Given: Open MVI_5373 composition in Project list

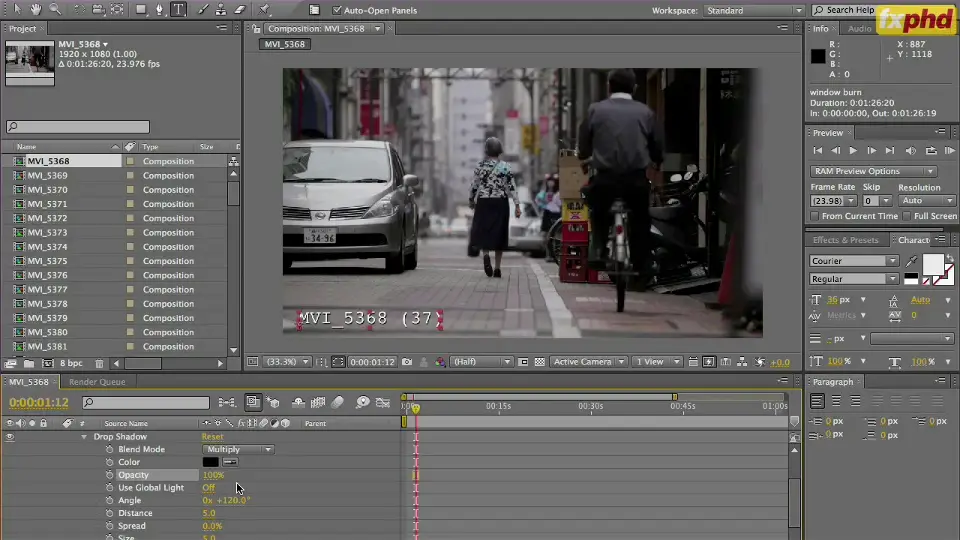Looking at the screenshot, I should pyautogui.click(x=48, y=232).
